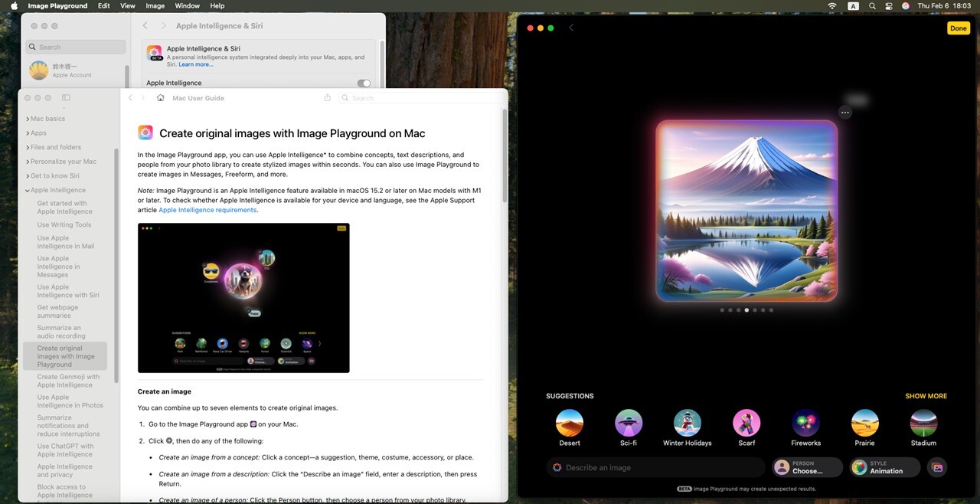Select the Fireworks suggestion icon
Image resolution: width=980 pixels, height=504 pixels.
[x=805, y=423]
